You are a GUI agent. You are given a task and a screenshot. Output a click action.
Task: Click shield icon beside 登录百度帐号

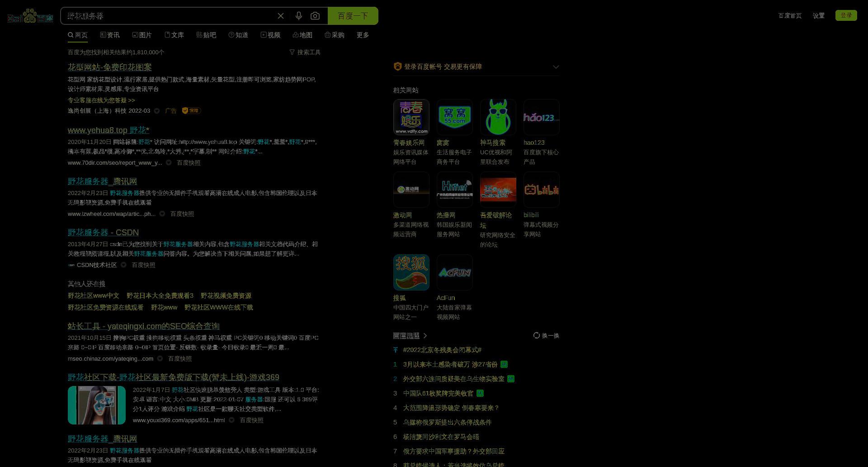[x=397, y=67]
